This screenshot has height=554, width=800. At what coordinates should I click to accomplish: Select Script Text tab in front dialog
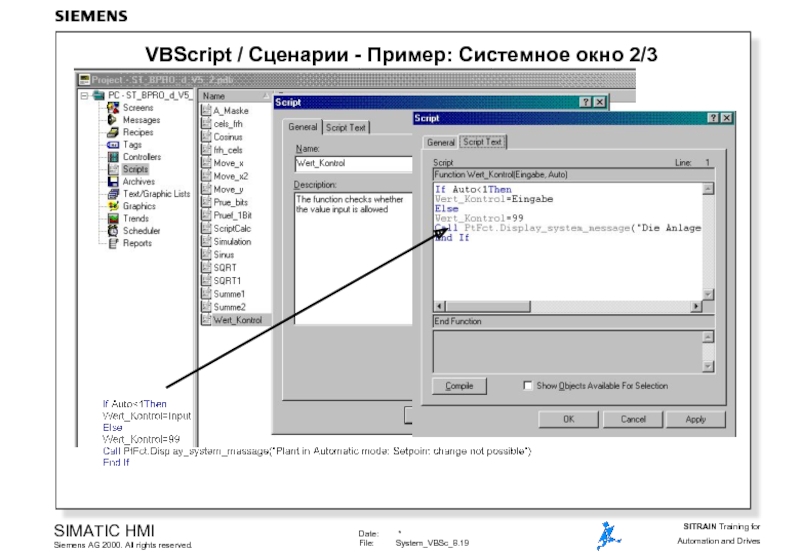482,142
